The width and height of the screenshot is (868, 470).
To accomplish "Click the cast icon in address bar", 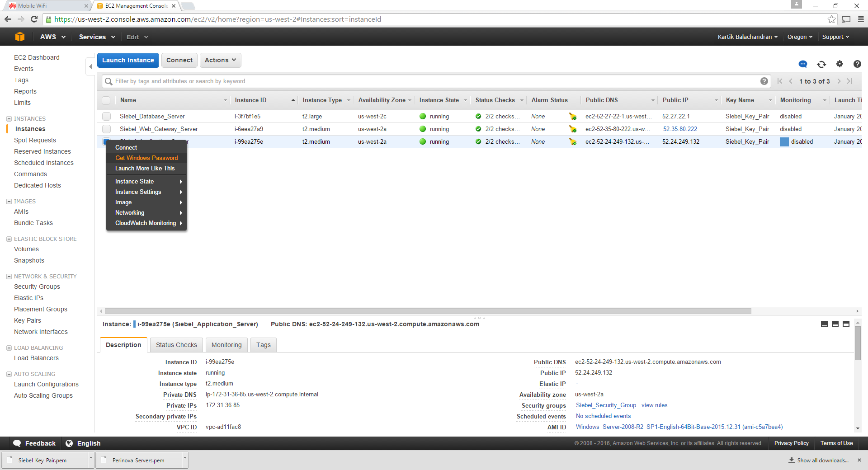I will pyautogui.click(x=846, y=19).
